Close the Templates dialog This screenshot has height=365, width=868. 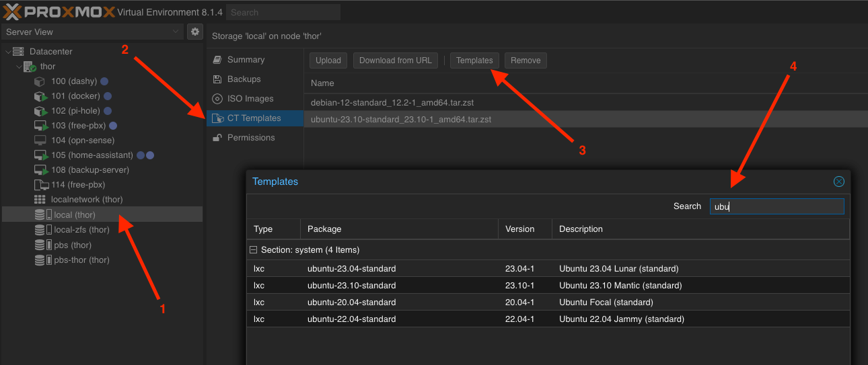(x=838, y=181)
